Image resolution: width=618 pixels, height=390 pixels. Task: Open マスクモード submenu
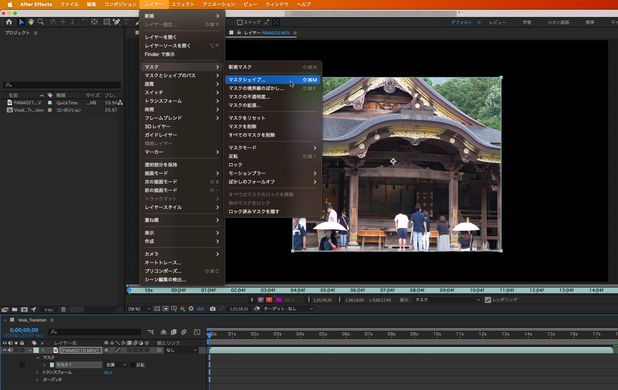272,148
